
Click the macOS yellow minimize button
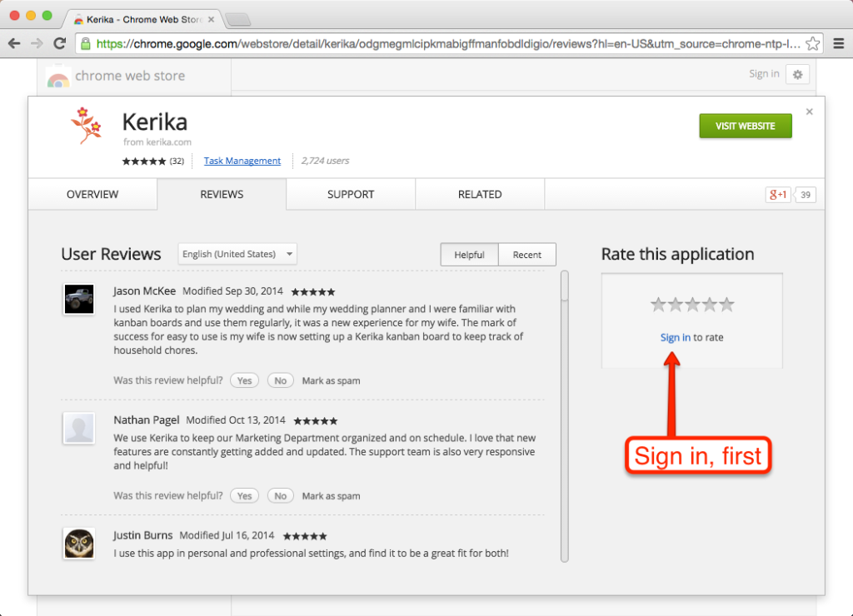tap(31, 15)
